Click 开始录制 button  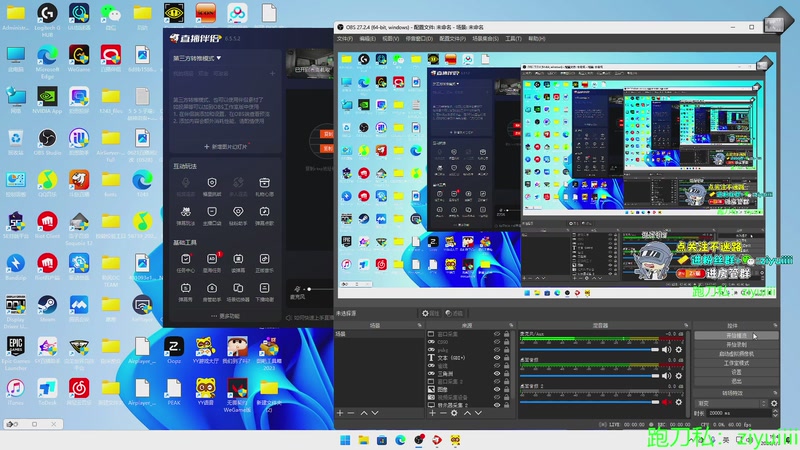(736, 345)
